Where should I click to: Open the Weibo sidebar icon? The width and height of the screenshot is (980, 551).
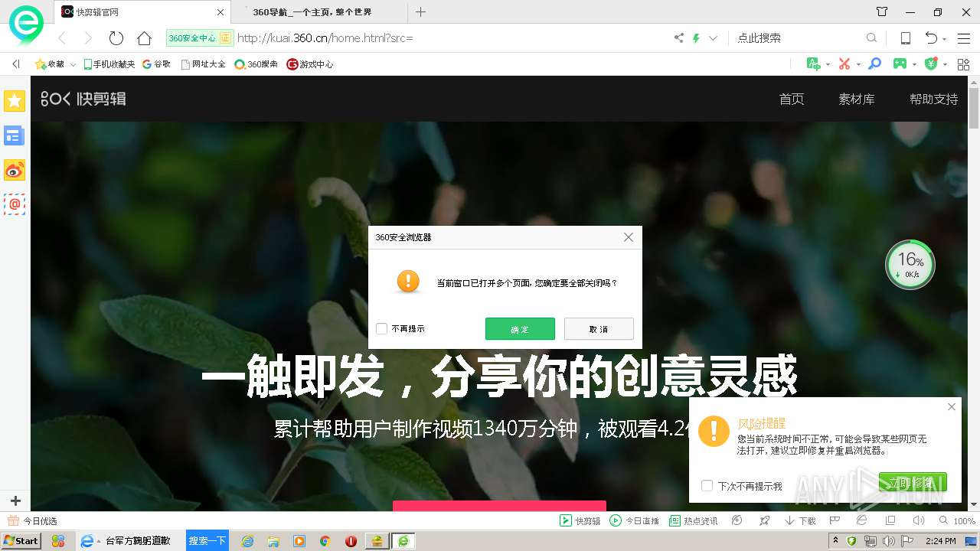pyautogui.click(x=15, y=170)
